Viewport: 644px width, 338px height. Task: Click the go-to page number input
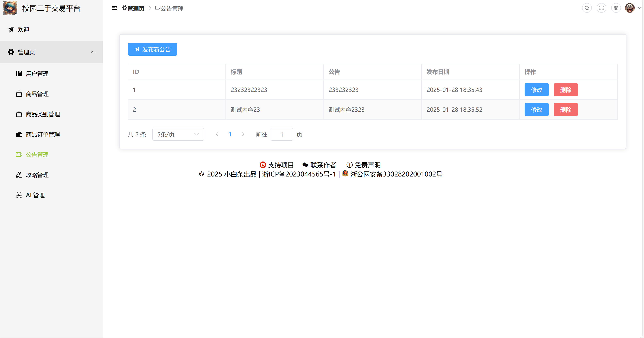click(282, 134)
